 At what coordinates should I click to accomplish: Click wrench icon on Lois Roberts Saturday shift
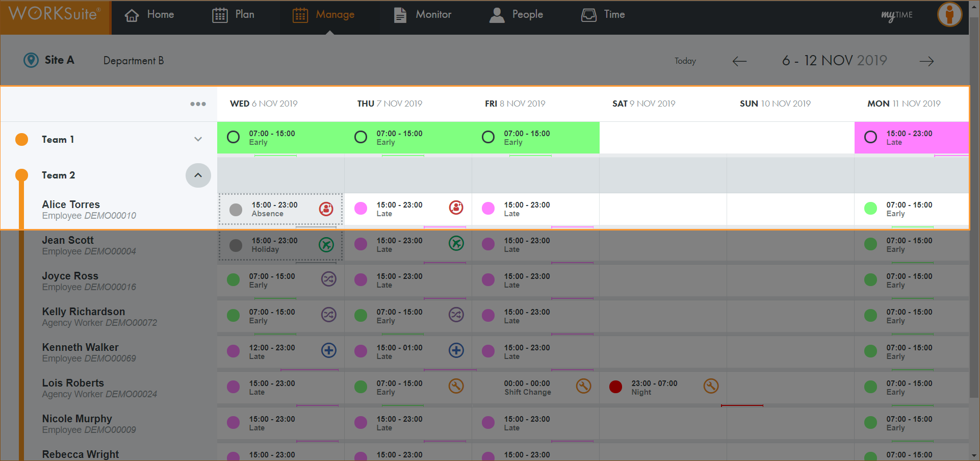click(711, 386)
